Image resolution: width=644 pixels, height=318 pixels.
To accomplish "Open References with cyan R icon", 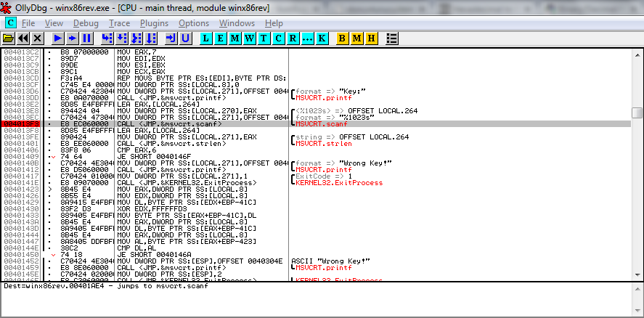I will tap(293, 38).
